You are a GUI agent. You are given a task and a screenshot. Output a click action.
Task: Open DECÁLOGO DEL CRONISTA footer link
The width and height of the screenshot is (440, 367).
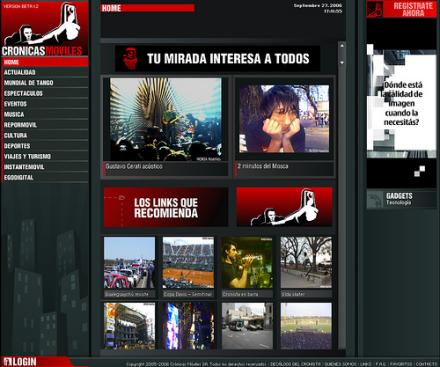point(295,364)
